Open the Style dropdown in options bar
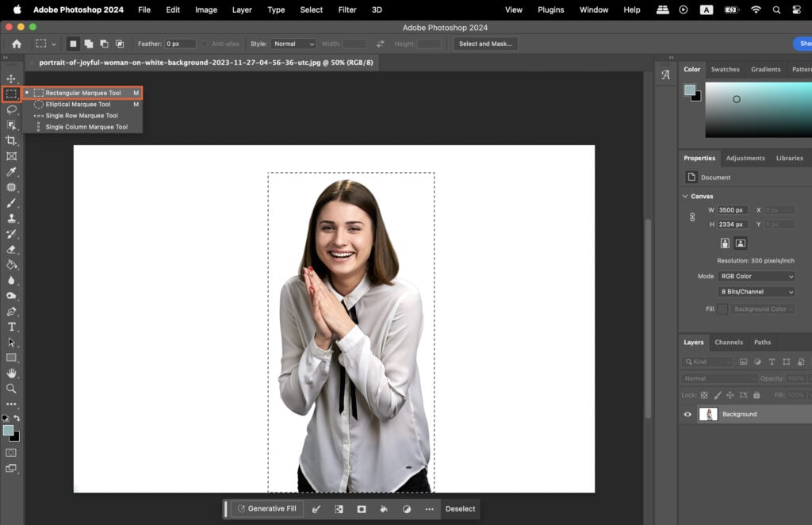The height and width of the screenshot is (525, 812). [x=293, y=44]
